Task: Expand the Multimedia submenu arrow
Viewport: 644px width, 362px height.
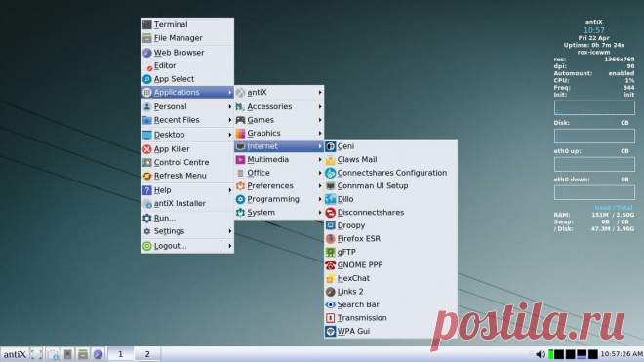Action: pyautogui.click(x=319, y=159)
